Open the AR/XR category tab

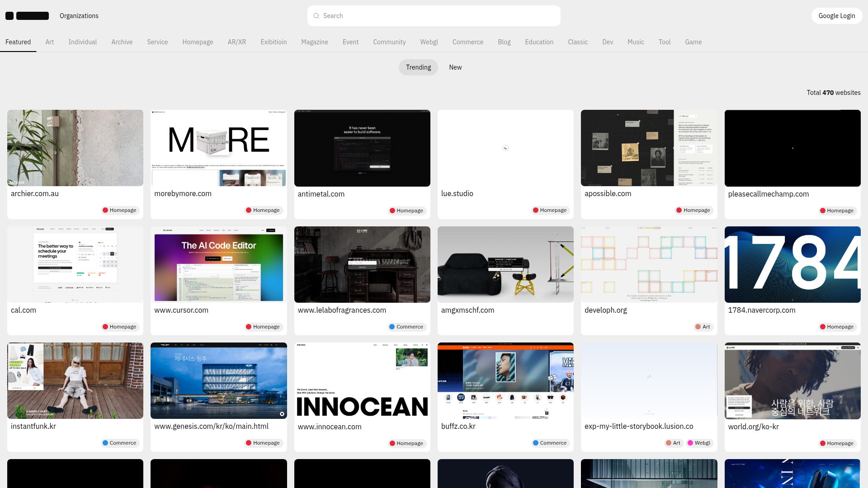237,42
